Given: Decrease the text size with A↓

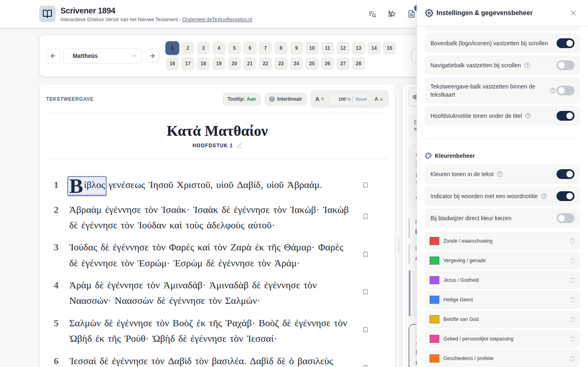Looking at the screenshot, I should click(x=379, y=99).
